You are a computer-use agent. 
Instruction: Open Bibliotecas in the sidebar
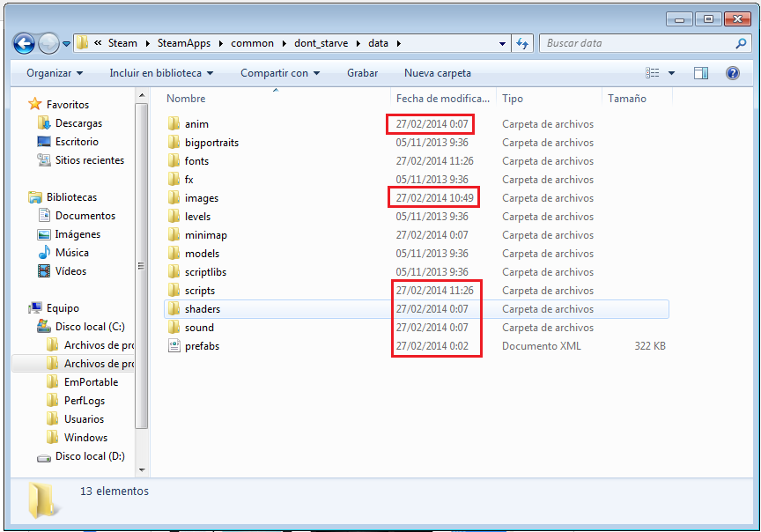point(71,197)
